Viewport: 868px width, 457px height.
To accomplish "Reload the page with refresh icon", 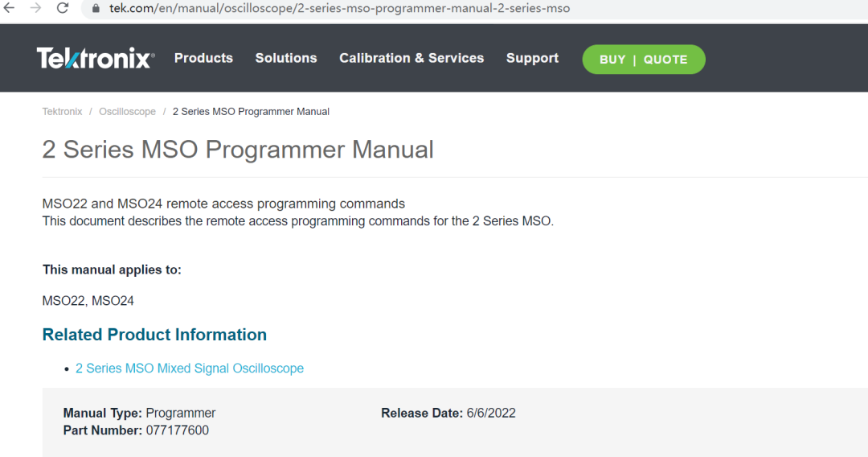I will pyautogui.click(x=63, y=8).
